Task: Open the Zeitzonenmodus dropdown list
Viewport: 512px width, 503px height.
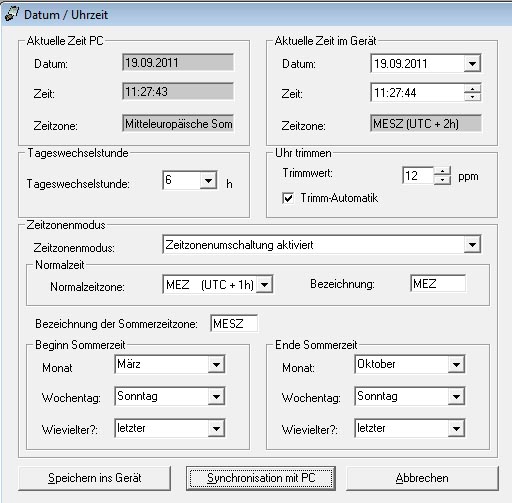Action: coord(472,245)
